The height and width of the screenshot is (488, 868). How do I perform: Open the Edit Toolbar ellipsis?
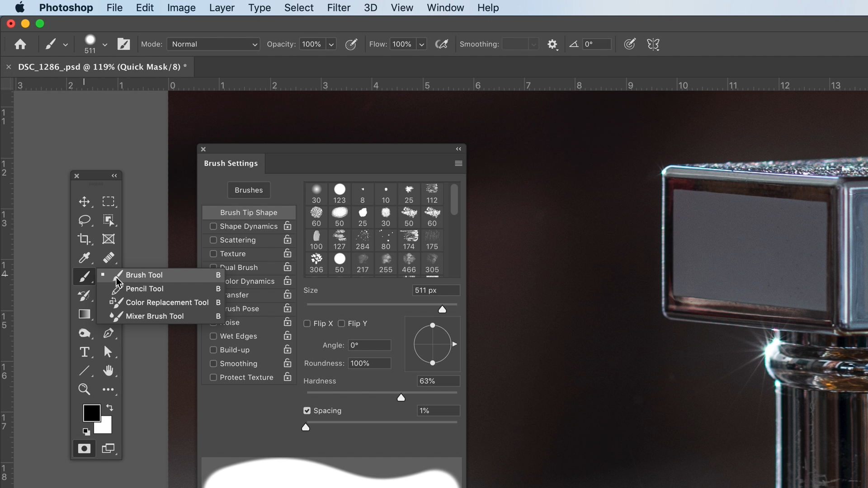click(108, 389)
